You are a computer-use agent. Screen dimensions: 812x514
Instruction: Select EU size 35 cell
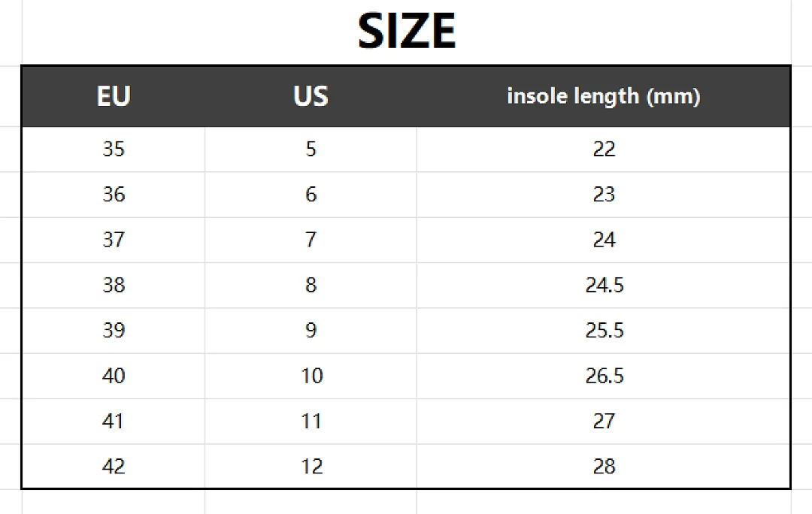(114, 149)
